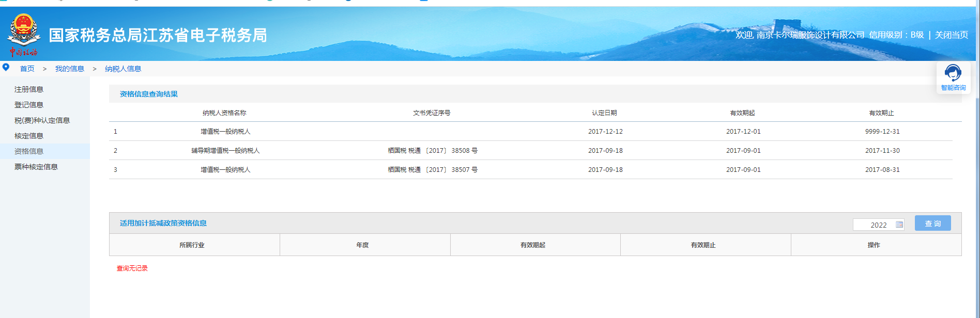The image size is (980, 318).
Task: Open 核定信息 in the sidebar
Action: pos(29,136)
